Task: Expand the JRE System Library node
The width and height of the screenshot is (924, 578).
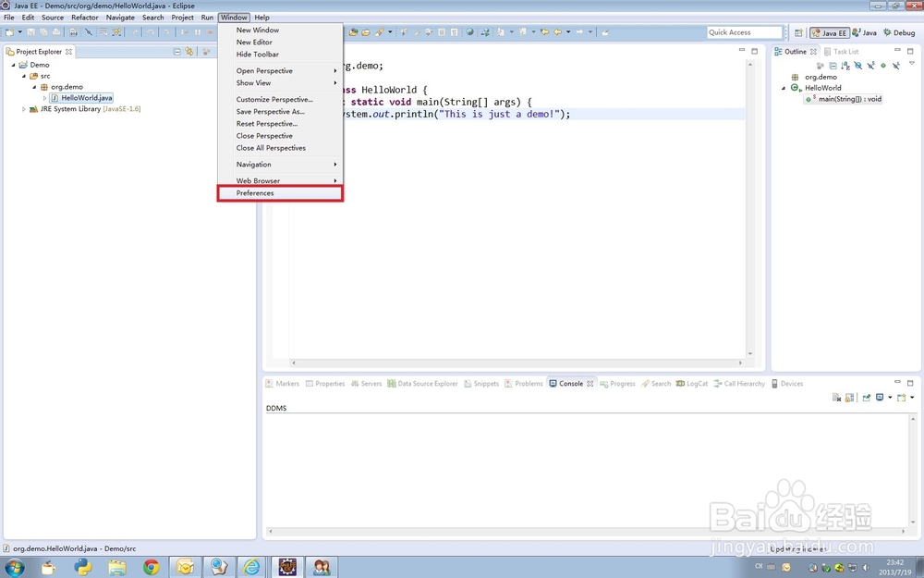Action: [24, 109]
